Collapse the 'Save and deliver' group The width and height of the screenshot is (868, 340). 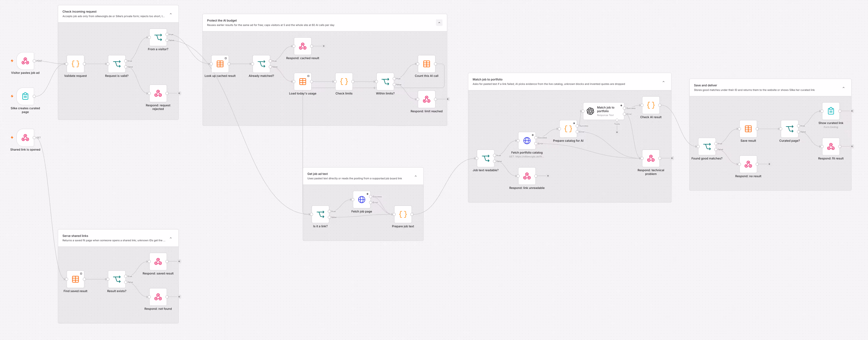[x=843, y=88]
